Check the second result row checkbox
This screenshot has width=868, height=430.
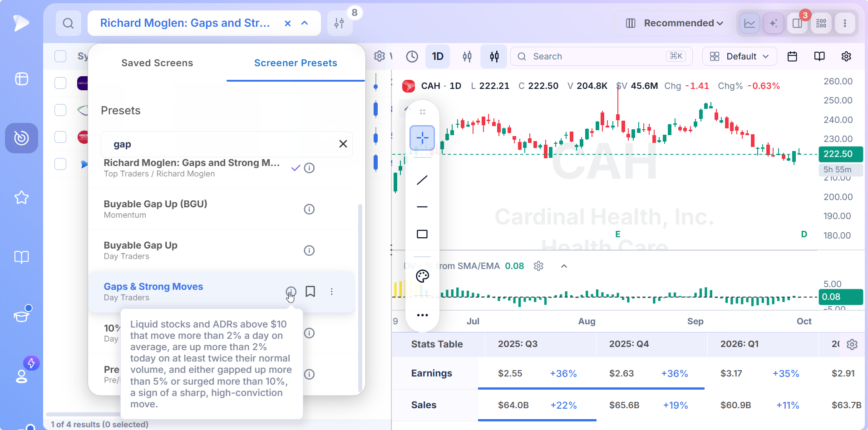pos(60,110)
